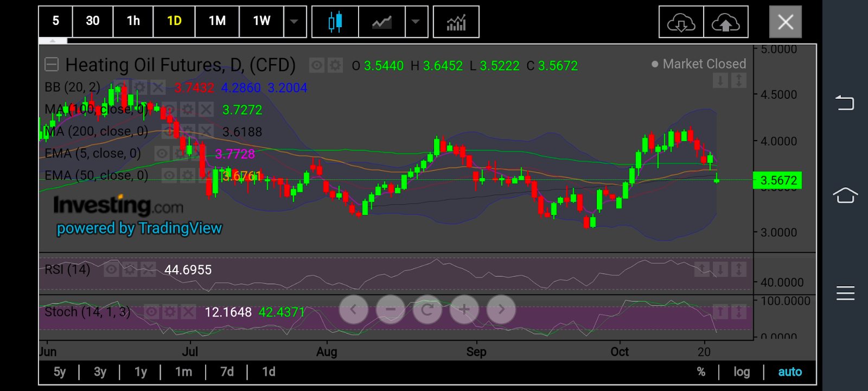Viewport: 868px width, 391px height.
Task: Save chart layout to cloud
Action: 726,22
